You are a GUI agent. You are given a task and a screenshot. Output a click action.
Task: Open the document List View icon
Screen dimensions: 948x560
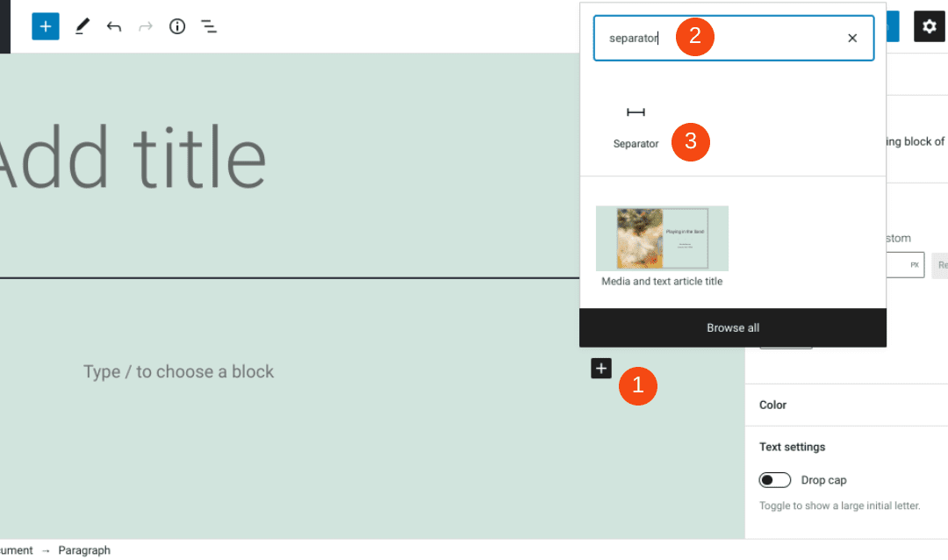(x=209, y=26)
